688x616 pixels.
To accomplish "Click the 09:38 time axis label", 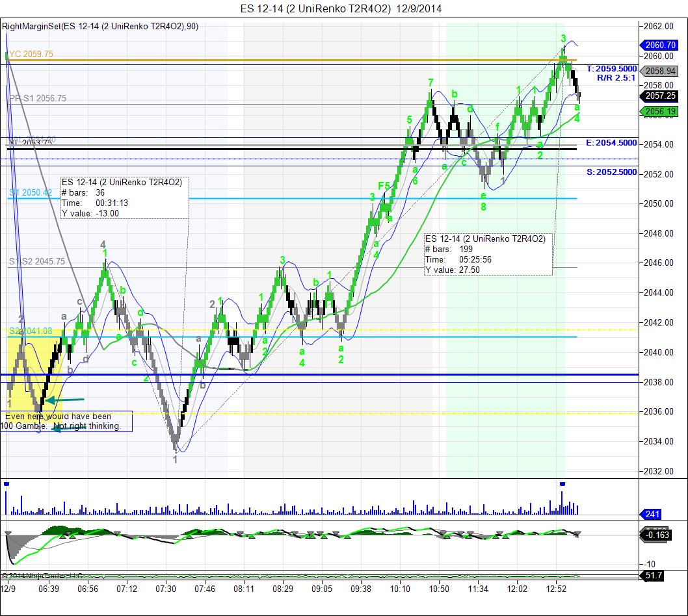I will coord(361,589).
